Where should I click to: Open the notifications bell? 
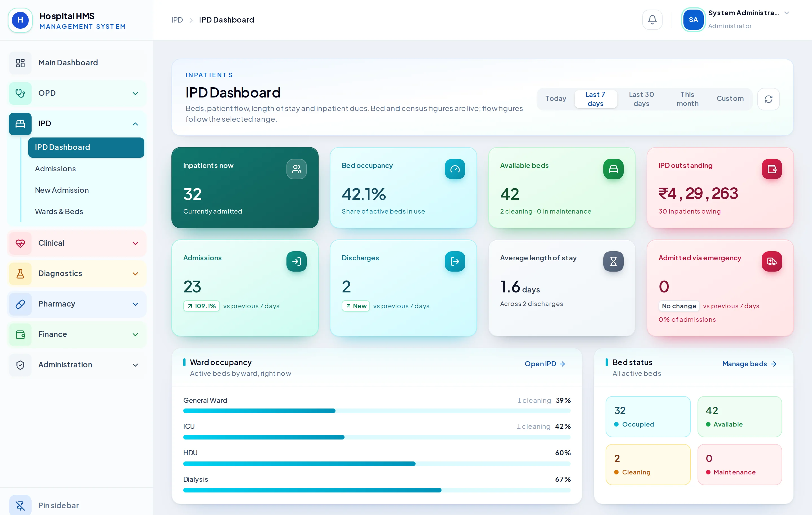point(652,19)
